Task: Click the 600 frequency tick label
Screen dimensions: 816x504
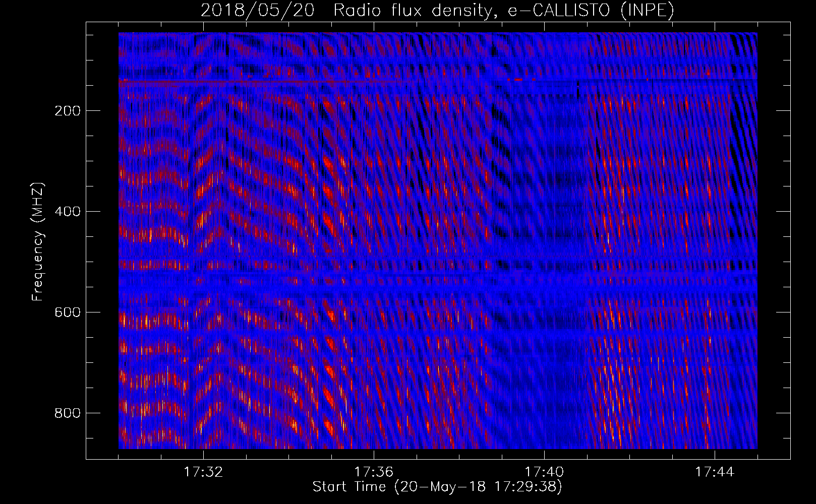Action: [68, 312]
